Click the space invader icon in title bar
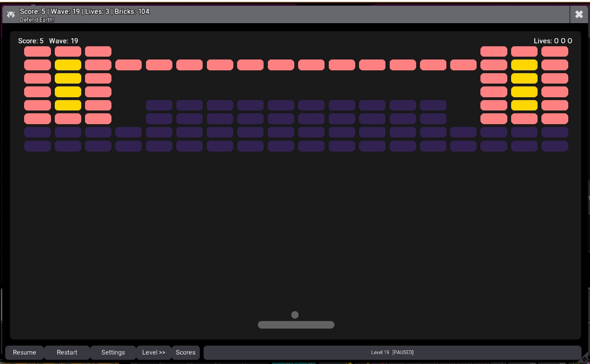Screen dimensions: 590x364 point(11,15)
